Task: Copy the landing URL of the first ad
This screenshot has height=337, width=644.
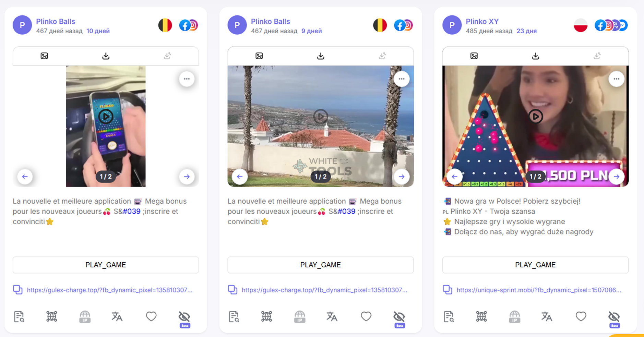Action: [x=18, y=290]
